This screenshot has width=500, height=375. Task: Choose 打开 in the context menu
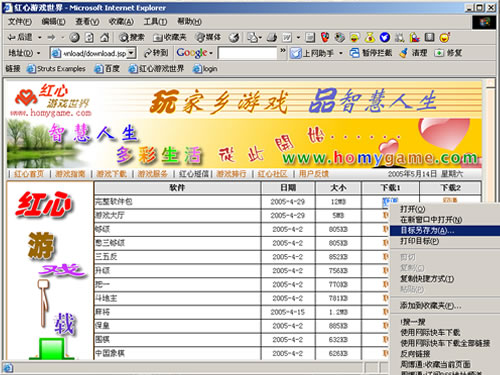pyautogui.click(x=445, y=209)
